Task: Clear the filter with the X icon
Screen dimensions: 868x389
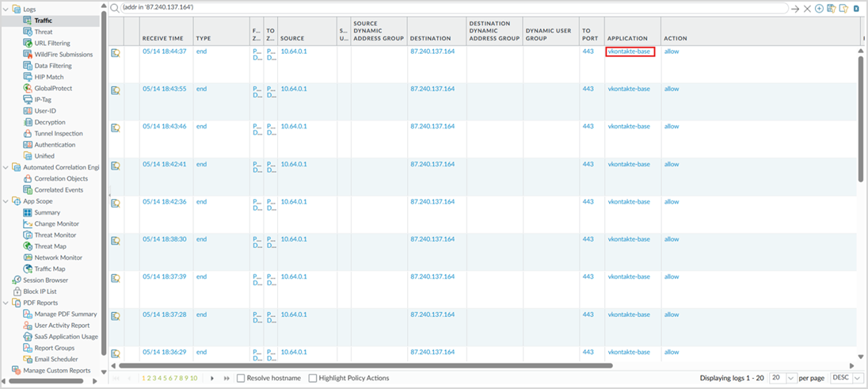Action: click(807, 8)
